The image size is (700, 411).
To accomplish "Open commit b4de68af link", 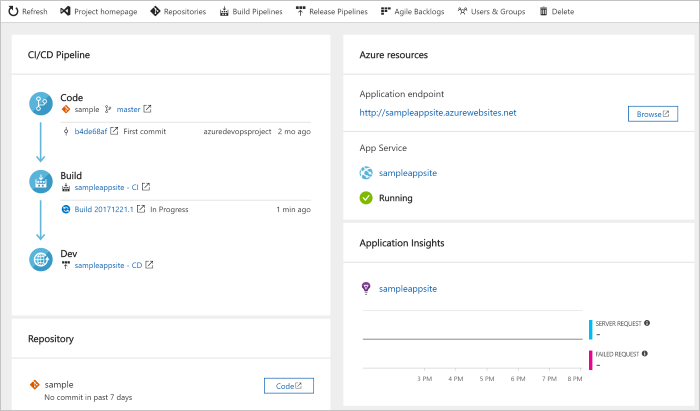I will click(x=90, y=131).
